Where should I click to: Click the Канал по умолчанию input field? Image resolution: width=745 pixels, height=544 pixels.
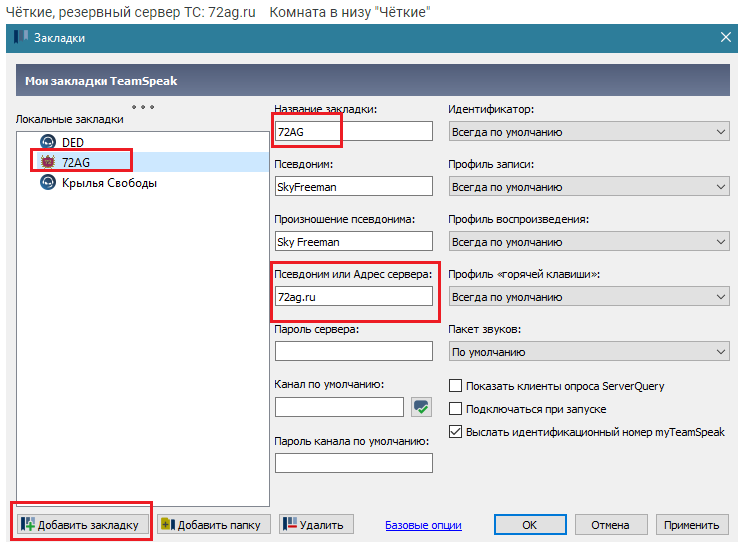(x=339, y=407)
